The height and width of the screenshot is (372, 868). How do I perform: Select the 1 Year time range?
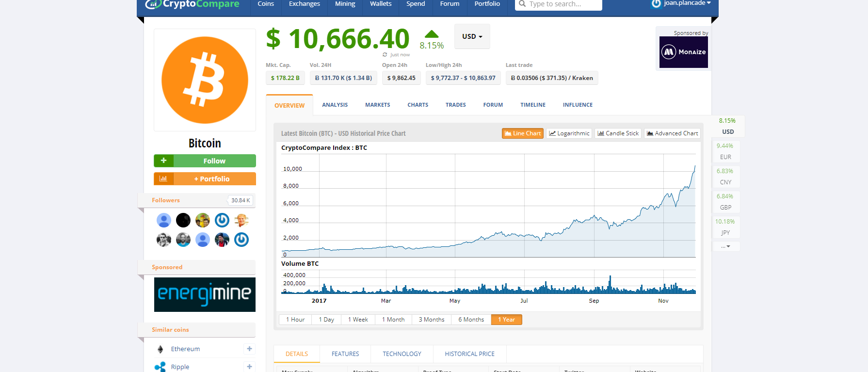click(x=507, y=320)
